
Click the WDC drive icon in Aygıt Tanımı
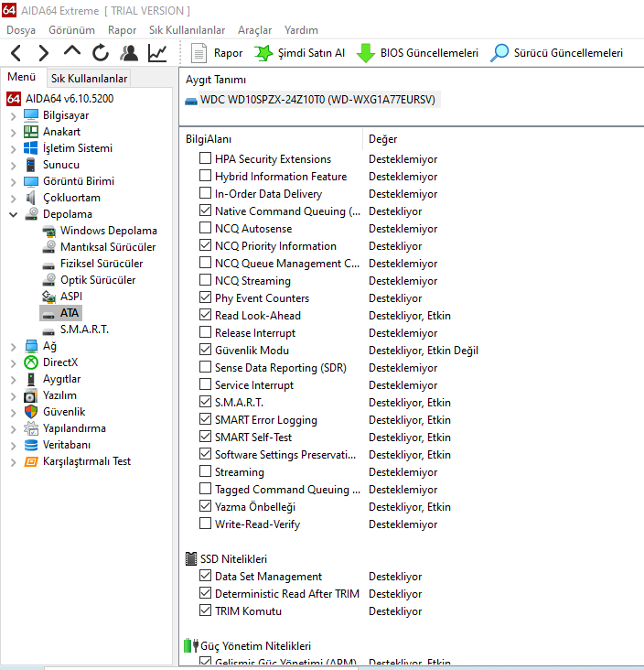point(191,102)
